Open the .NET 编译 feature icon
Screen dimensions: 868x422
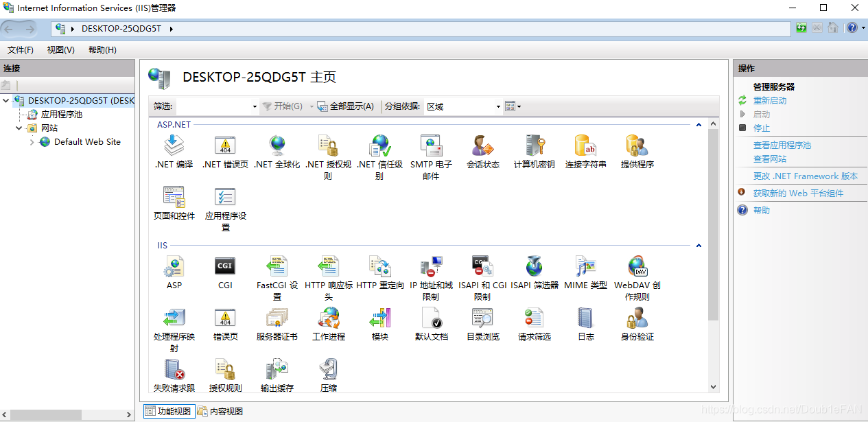(x=174, y=145)
